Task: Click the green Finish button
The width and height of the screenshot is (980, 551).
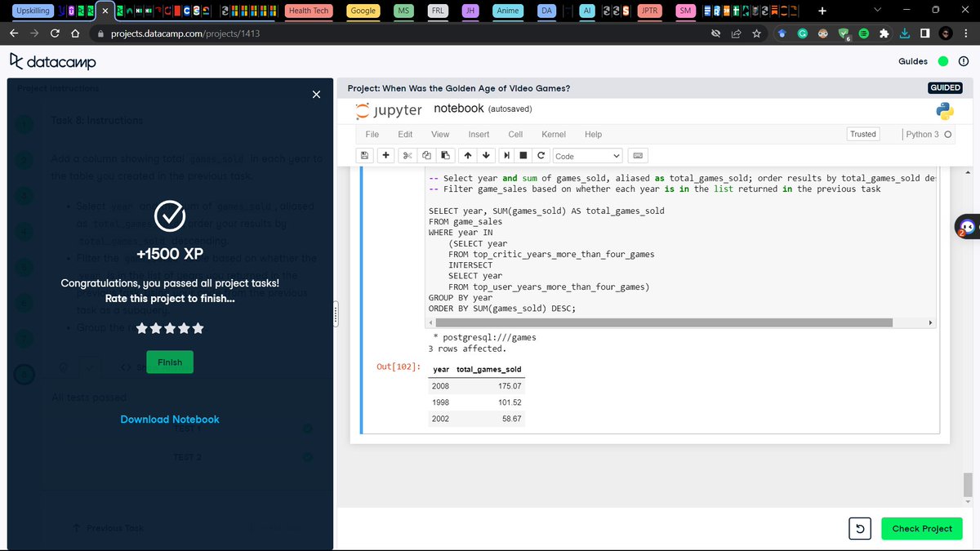Action: coord(170,362)
